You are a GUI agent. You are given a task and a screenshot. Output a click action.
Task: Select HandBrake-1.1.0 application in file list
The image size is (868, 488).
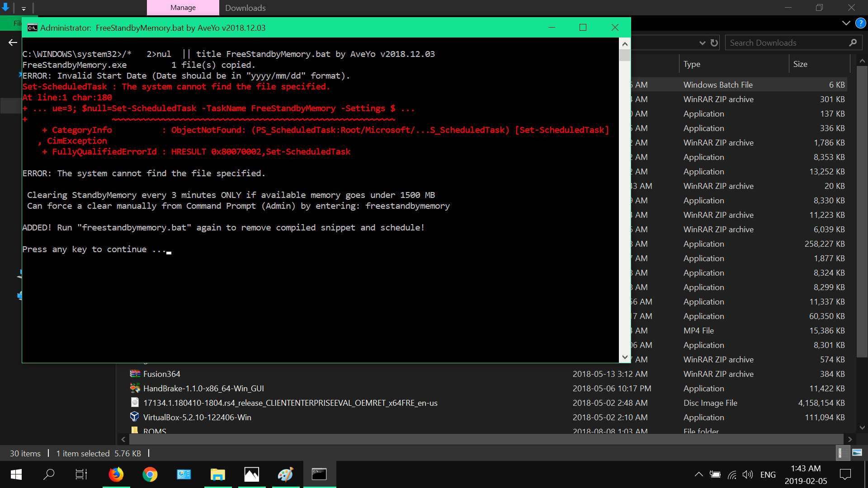(203, 388)
